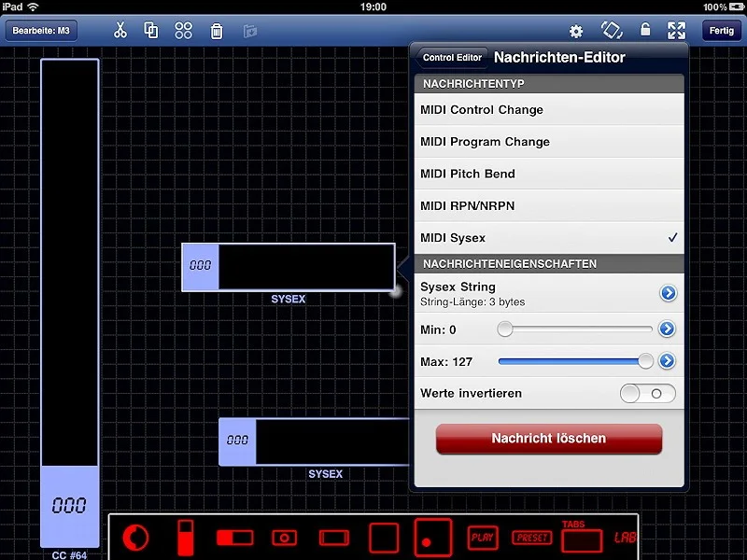The width and height of the screenshot is (747, 560).
Task: Click the greyed-out paste icon
Action: coord(249,31)
